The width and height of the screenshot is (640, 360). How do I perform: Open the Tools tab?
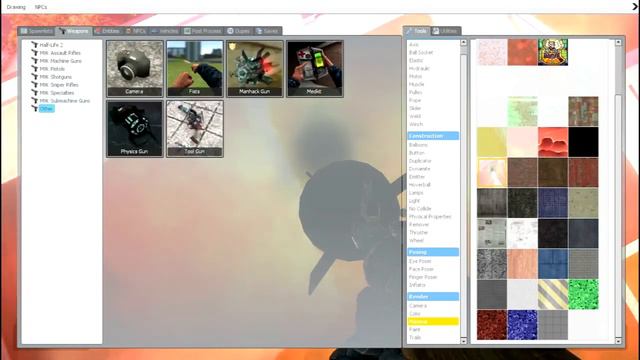coord(416,31)
